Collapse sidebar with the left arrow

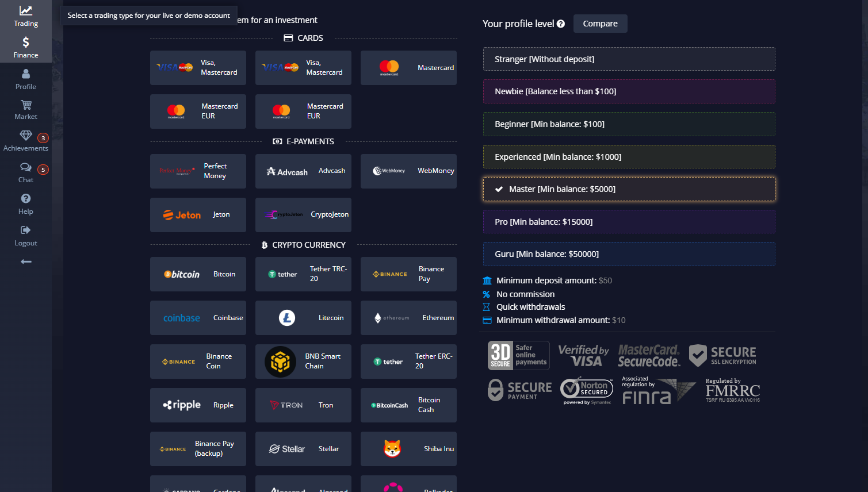pos(26,262)
